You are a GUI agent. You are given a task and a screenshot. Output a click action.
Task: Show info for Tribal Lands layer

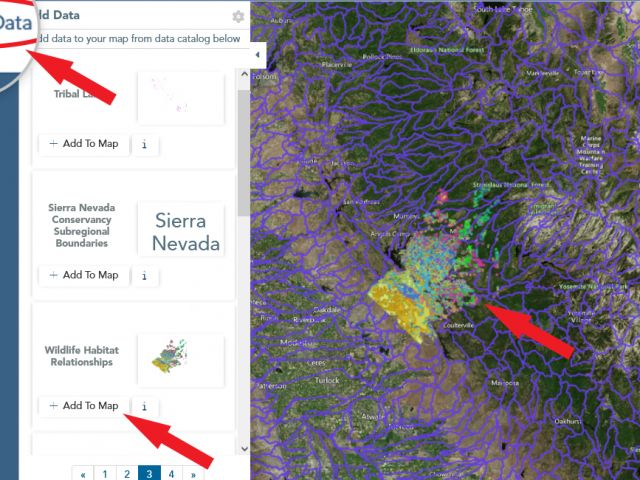pos(144,144)
